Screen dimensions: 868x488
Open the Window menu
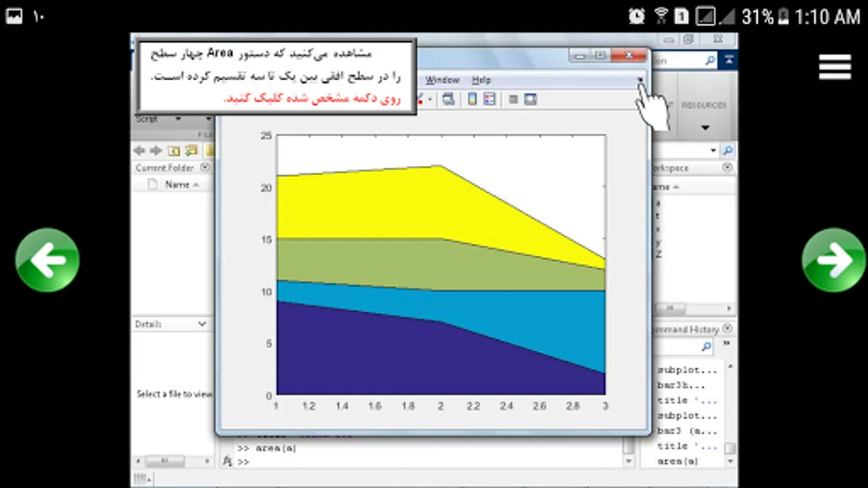(442, 80)
